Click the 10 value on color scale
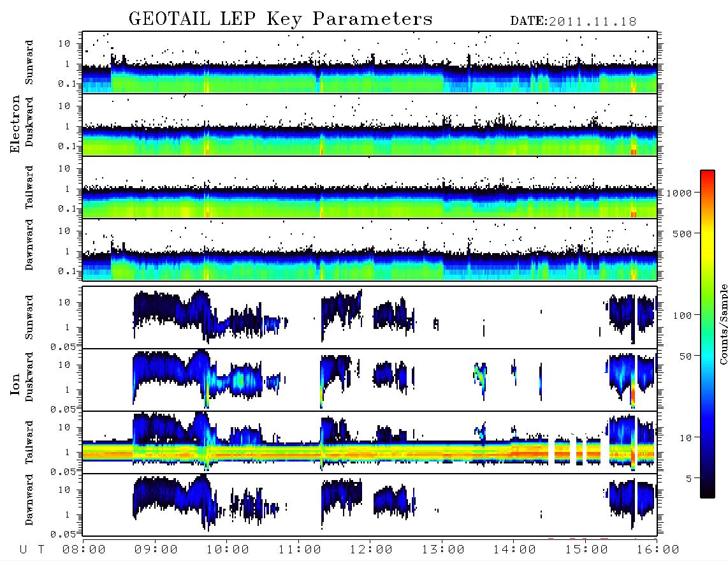728x561 pixels. pos(686,438)
